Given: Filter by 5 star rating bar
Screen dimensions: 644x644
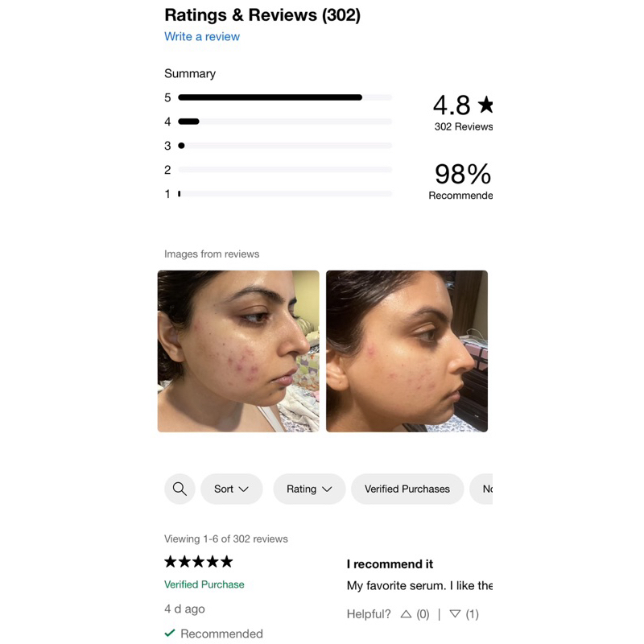Looking at the screenshot, I should click(285, 97).
